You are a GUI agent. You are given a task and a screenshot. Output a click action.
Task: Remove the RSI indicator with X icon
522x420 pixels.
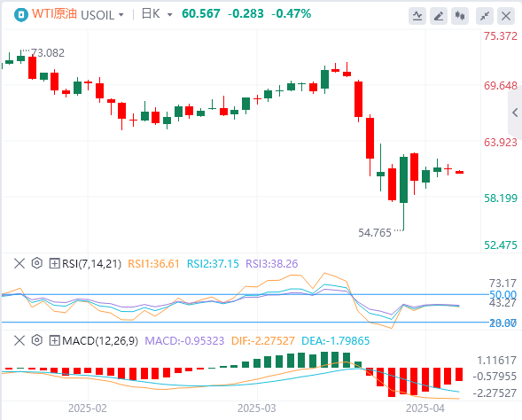[x=19, y=263]
